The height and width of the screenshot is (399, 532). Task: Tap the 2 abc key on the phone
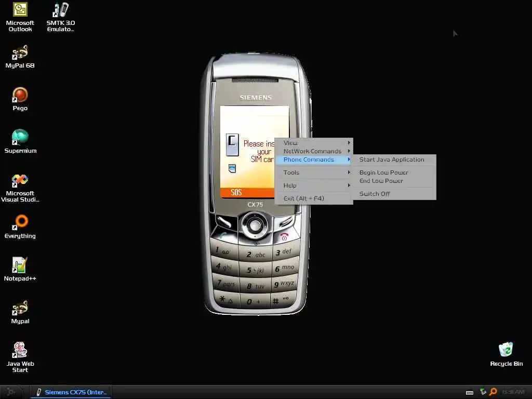pos(256,255)
